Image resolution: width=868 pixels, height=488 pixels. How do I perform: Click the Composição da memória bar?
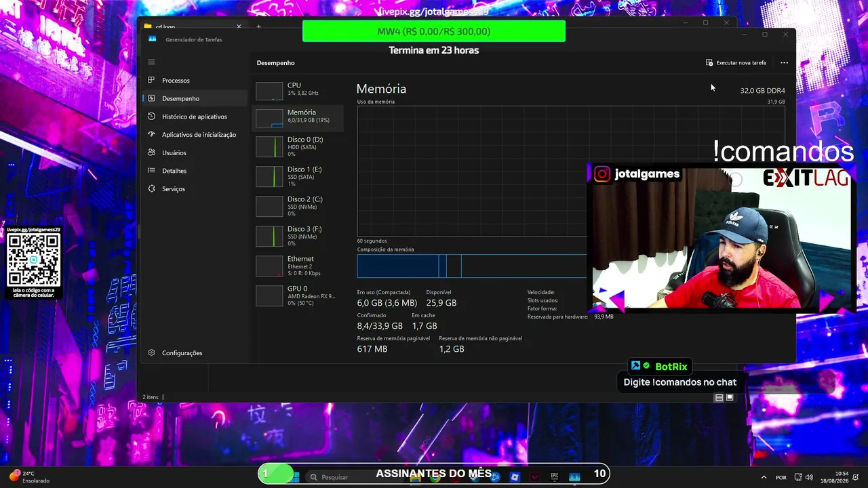tap(472, 266)
